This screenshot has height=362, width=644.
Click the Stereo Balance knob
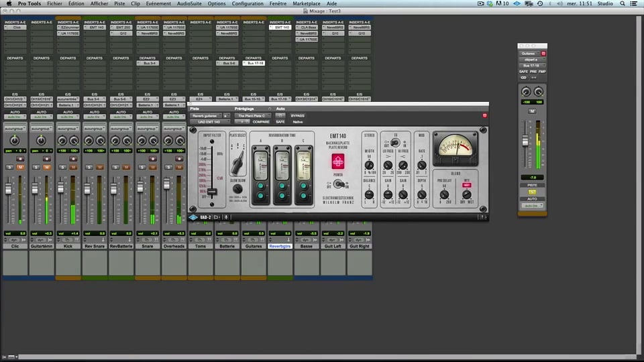[x=369, y=195]
